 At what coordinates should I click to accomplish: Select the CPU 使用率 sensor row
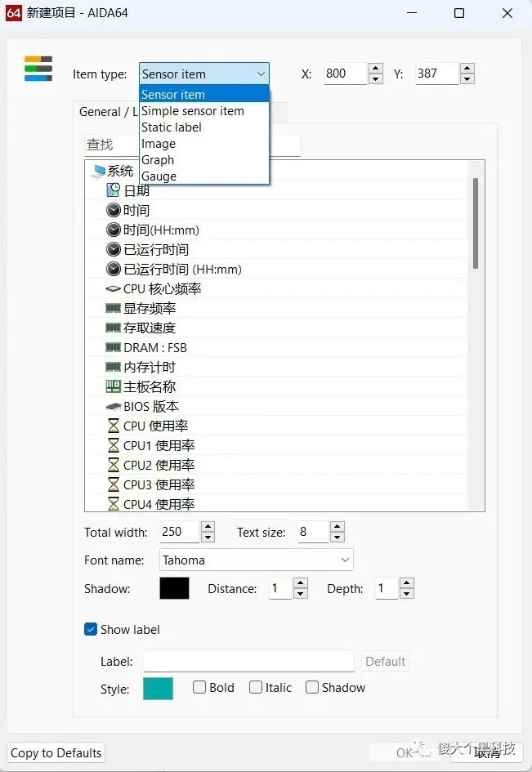pyautogui.click(x=276, y=426)
